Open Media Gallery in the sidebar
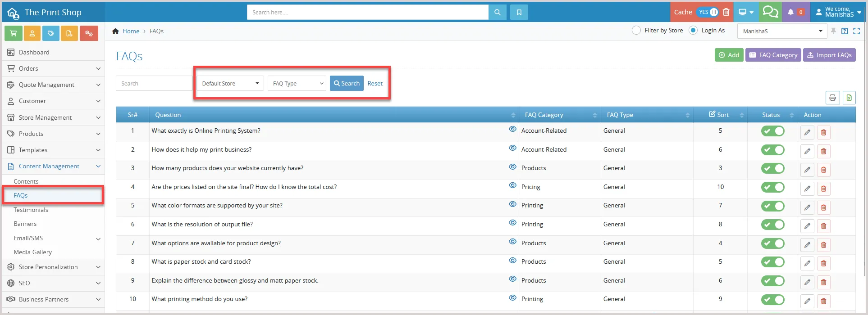Image resolution: width=868 pixels, height=315 pixels. point(33,252)
